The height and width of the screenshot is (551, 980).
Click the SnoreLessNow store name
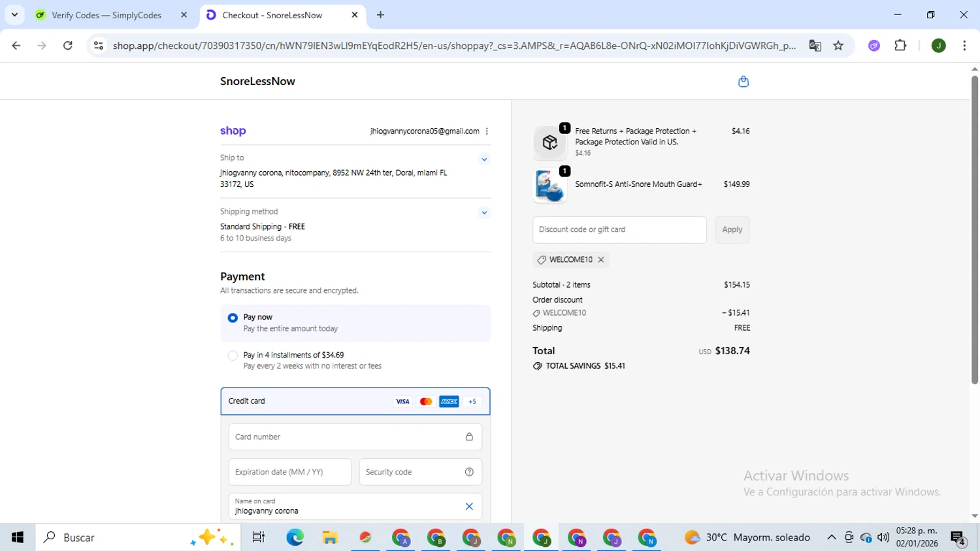(x=257, y=82)
